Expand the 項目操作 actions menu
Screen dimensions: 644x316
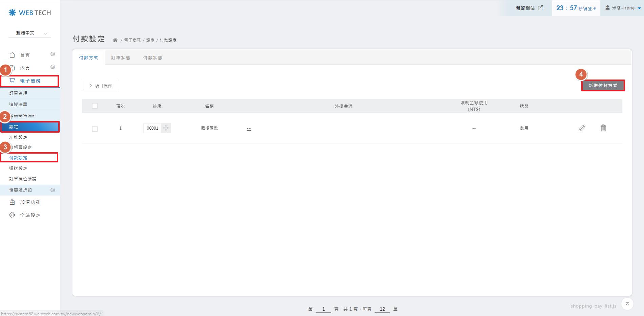(100, 86)
